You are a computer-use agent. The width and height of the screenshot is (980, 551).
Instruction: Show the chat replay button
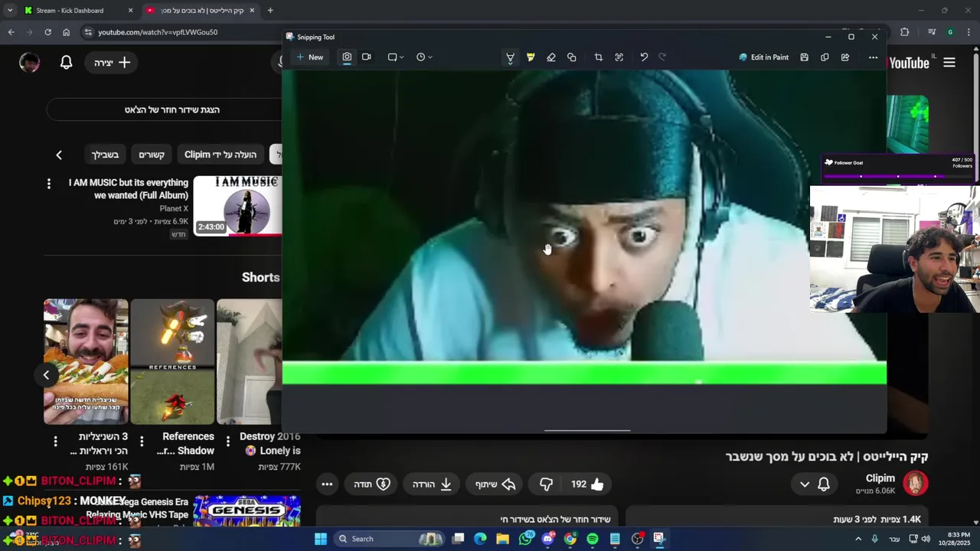tap(171, 109)
